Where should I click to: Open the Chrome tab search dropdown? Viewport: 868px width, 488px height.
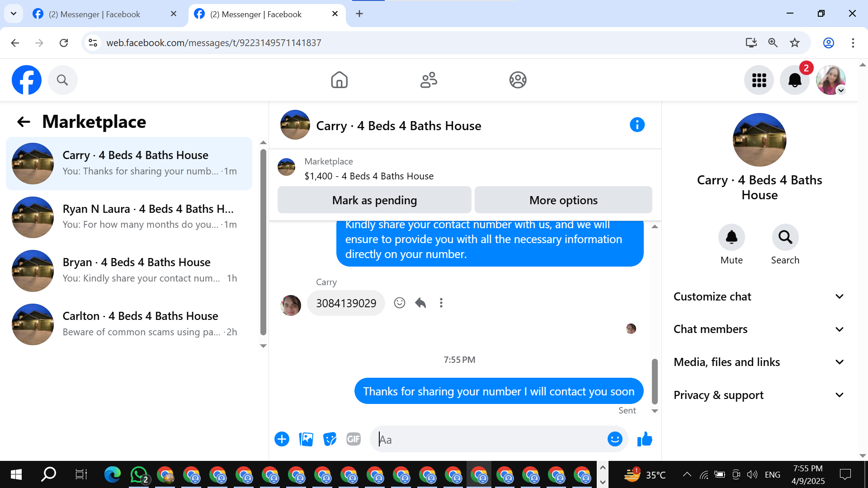click(x=14, y=14)
